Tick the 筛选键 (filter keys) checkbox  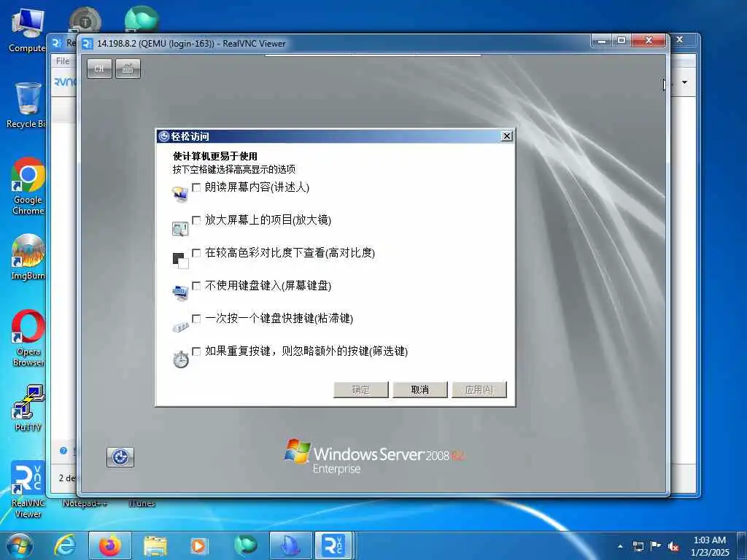196,351
